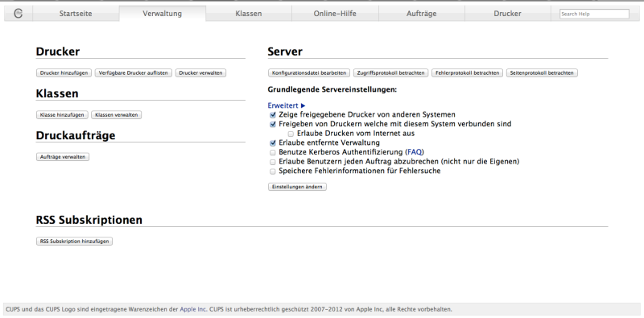Click the Aufträge verwalten button
644x318 pixels.
(x=63, y=157)
